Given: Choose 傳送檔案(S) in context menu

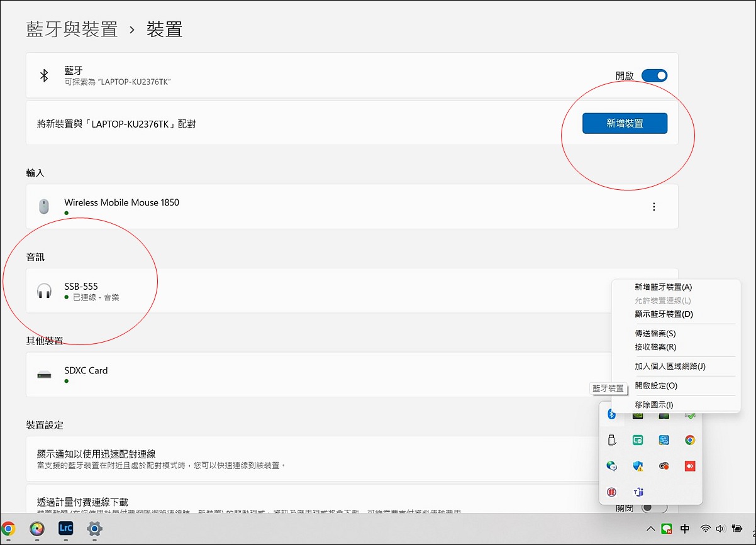Looking at the screenshot, I should tap(655, 334).
